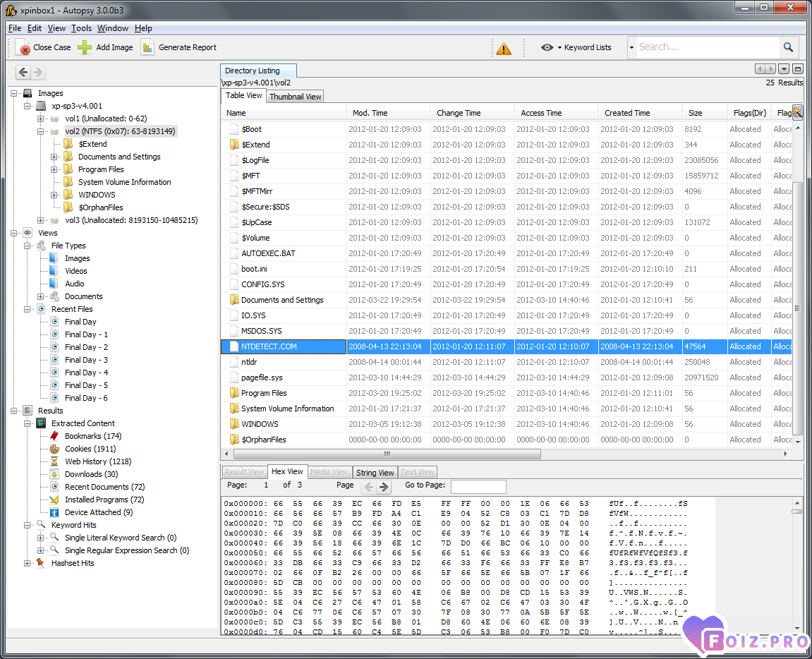Click the Search text field
The width and height of the screenshot is (812, 659).
708,47
